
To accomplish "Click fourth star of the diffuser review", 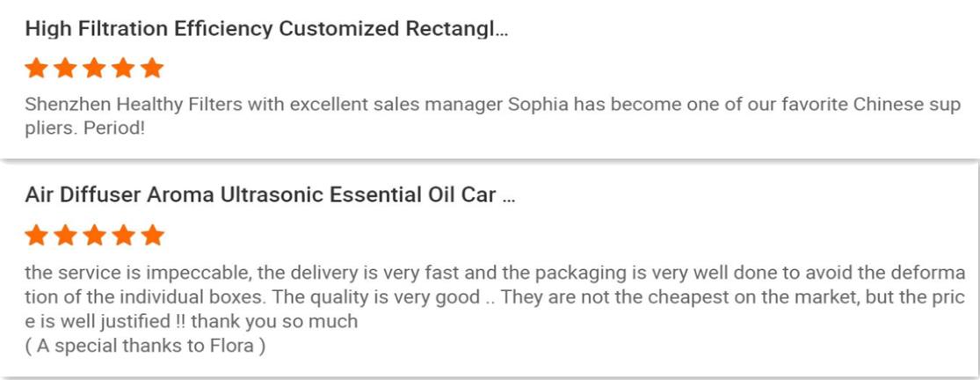I will 122,236.
